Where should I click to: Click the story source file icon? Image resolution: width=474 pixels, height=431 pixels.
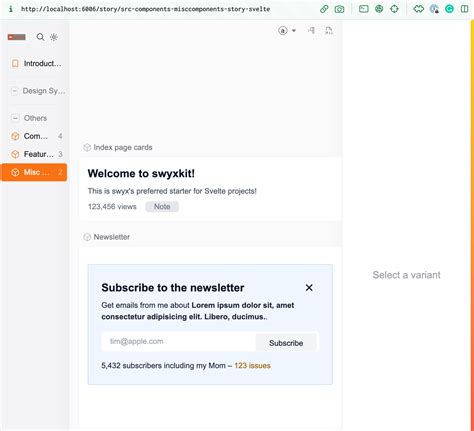(329, 31)
